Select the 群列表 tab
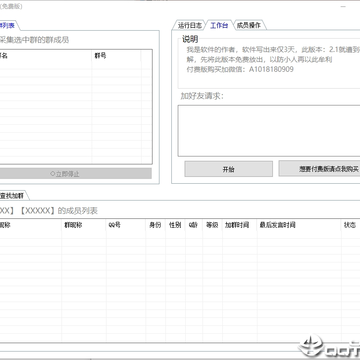Image resolution: width=360 pixels, height=360 pixels. (x=8, y=26)
